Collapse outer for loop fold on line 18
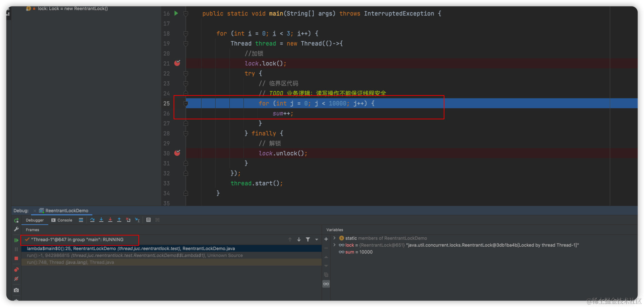 [x=186, y=33]
